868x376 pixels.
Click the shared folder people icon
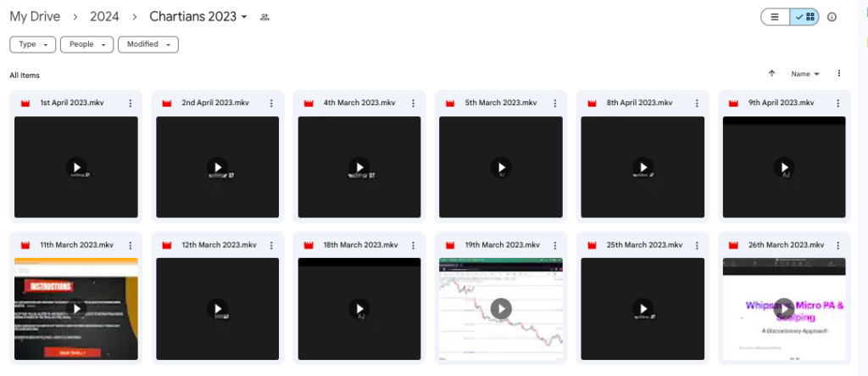pos(265,17)
